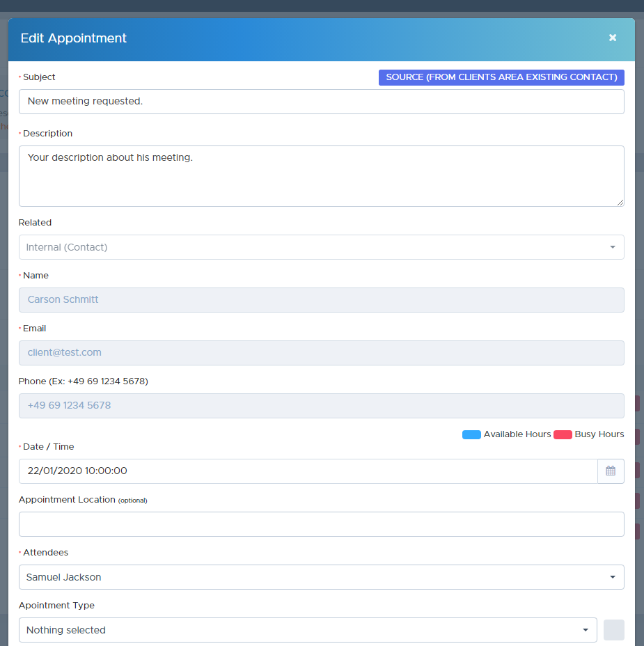Close the Edit Appointment dialog

pyautogui.click(x=613, y=38)
